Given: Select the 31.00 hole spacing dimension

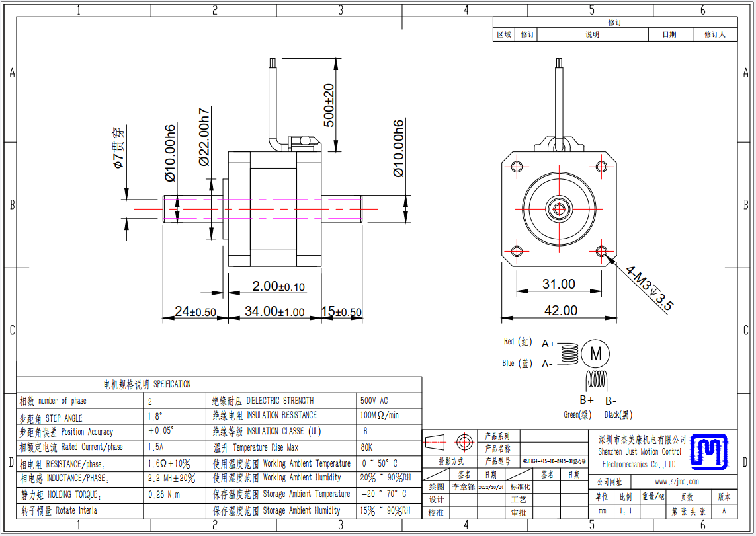Looking at the screenshot, I should (x=559, y=284).
